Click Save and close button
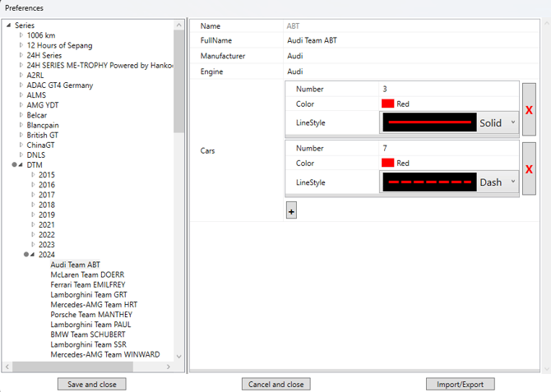551x392 pixels. tap(92, 385)
